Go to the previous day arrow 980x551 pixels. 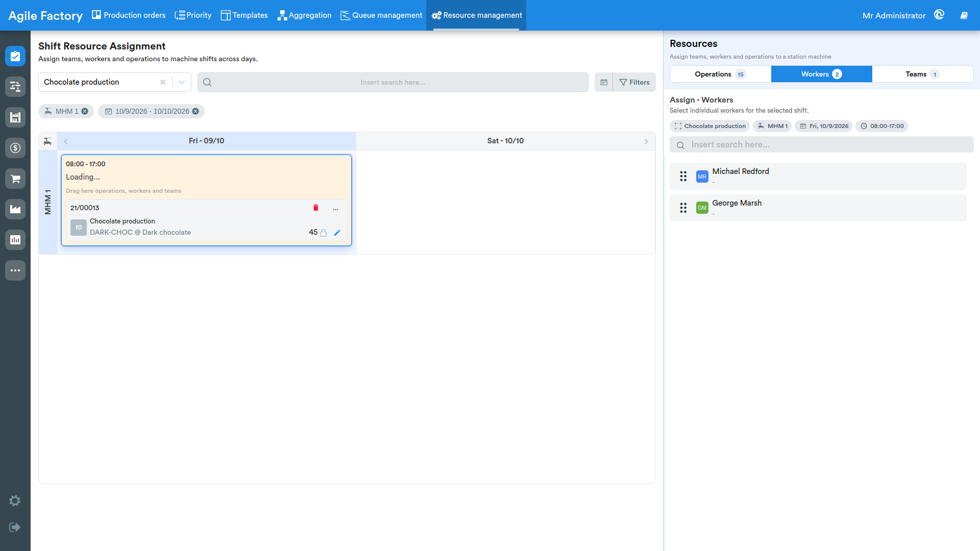(66, 141)
